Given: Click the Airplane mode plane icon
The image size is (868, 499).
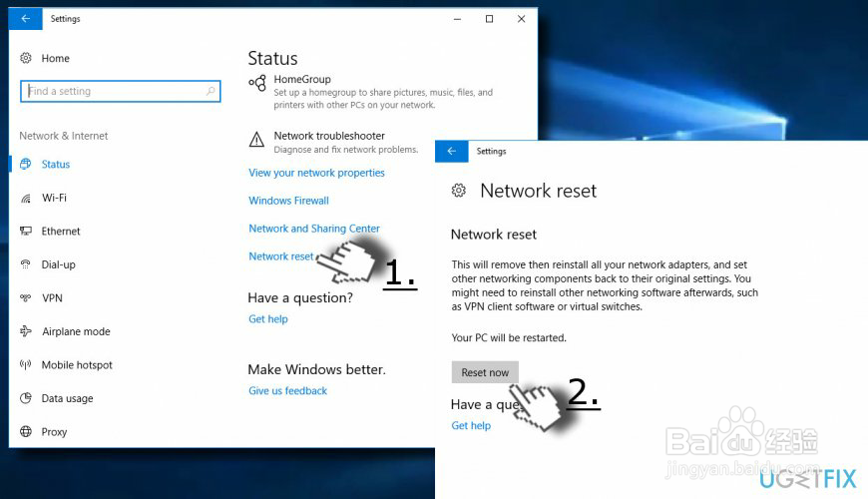Looking at the screenshot, I should pos(26,331).
